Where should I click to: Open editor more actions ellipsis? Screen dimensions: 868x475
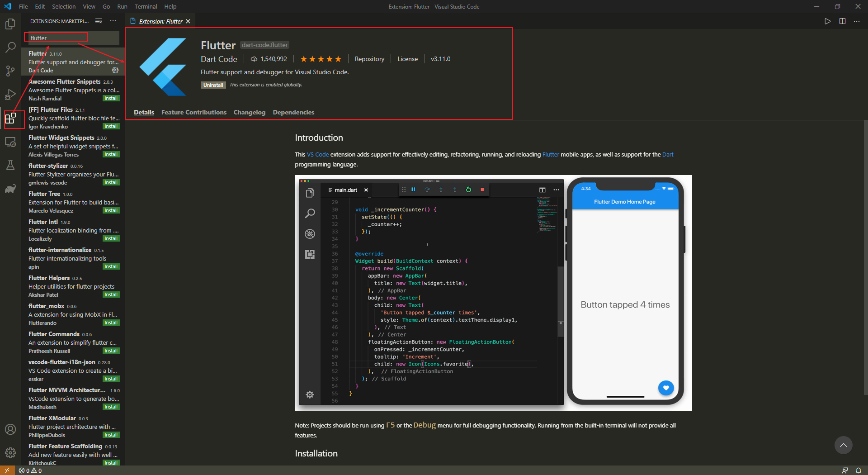[x=857, y=21]
